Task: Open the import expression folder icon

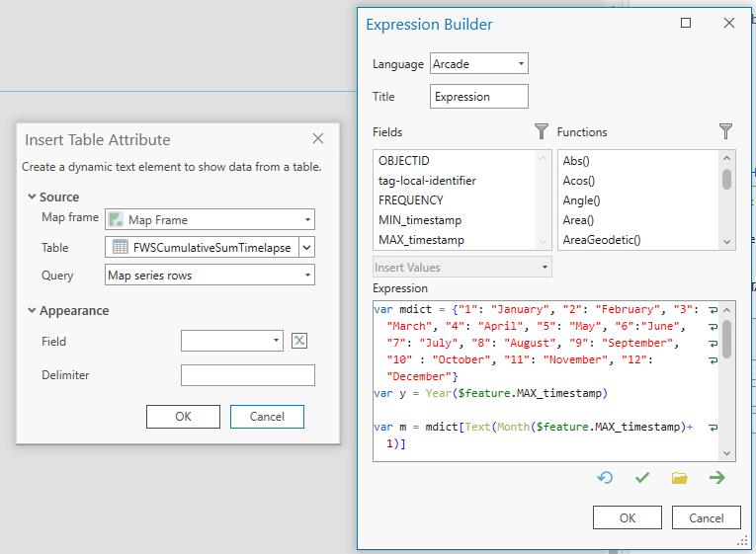Action: tap(679, 478)
